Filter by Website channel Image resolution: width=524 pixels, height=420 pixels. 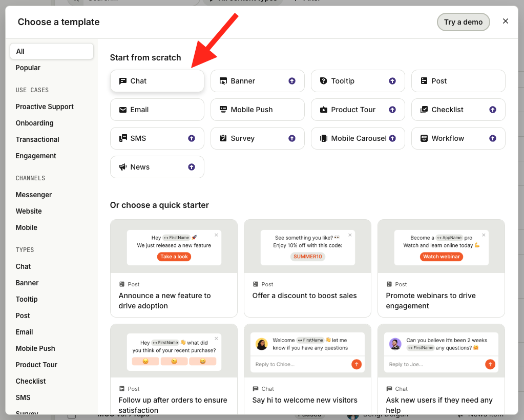29,211
